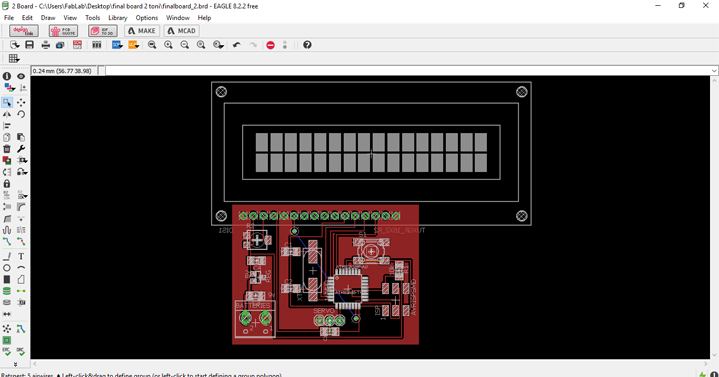Select the Polygon tool
Image resolution: width=719 pixels, height=377 pixels.
tap(21, 279)
